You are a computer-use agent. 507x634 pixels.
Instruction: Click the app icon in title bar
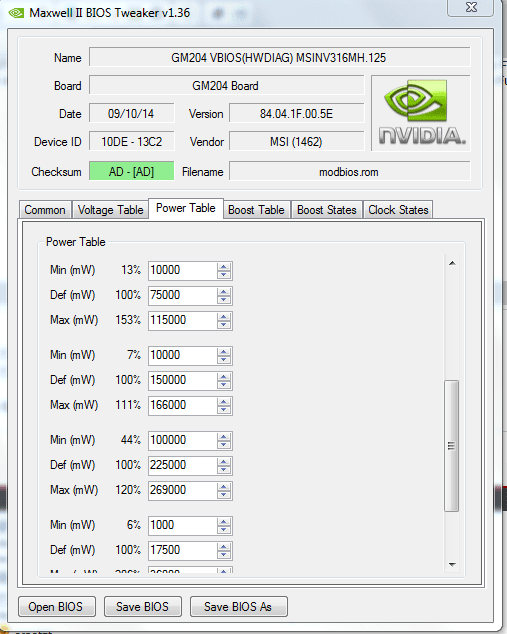pyautogui.click(x=16, y=13)
